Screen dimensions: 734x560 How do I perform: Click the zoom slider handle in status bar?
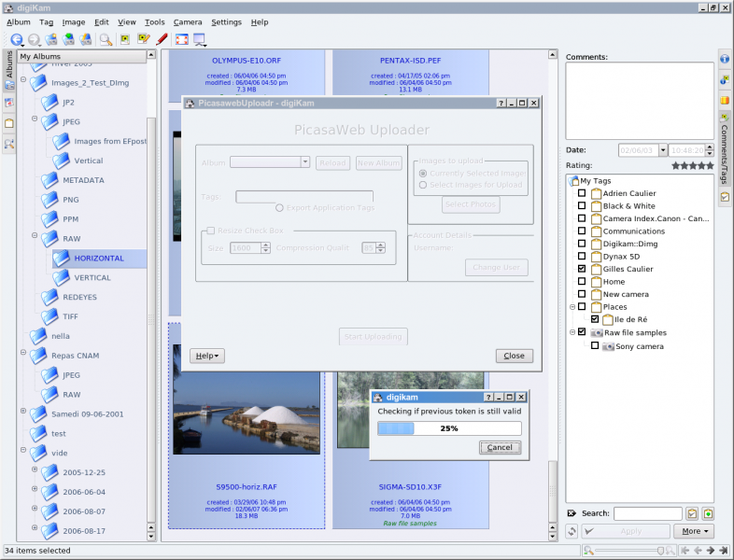660,551
